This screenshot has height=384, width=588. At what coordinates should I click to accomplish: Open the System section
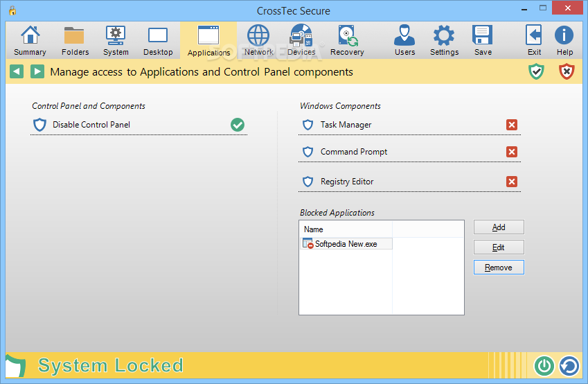pyautogui.click(x=116, y=40)
